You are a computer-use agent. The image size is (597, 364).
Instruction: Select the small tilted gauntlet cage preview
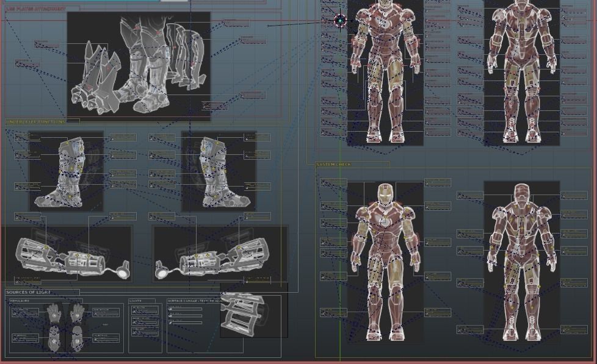tap(254, 310)
